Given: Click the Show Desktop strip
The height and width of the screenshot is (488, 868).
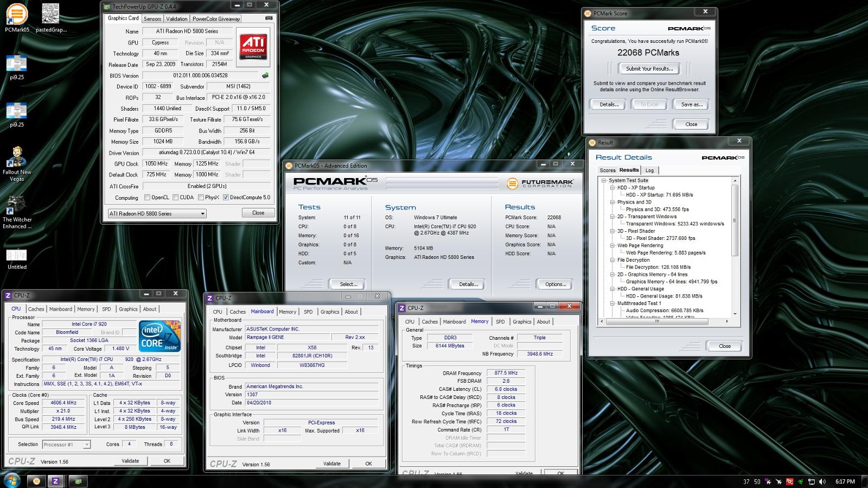Looking at the screenshot, I should click(864, 481).
